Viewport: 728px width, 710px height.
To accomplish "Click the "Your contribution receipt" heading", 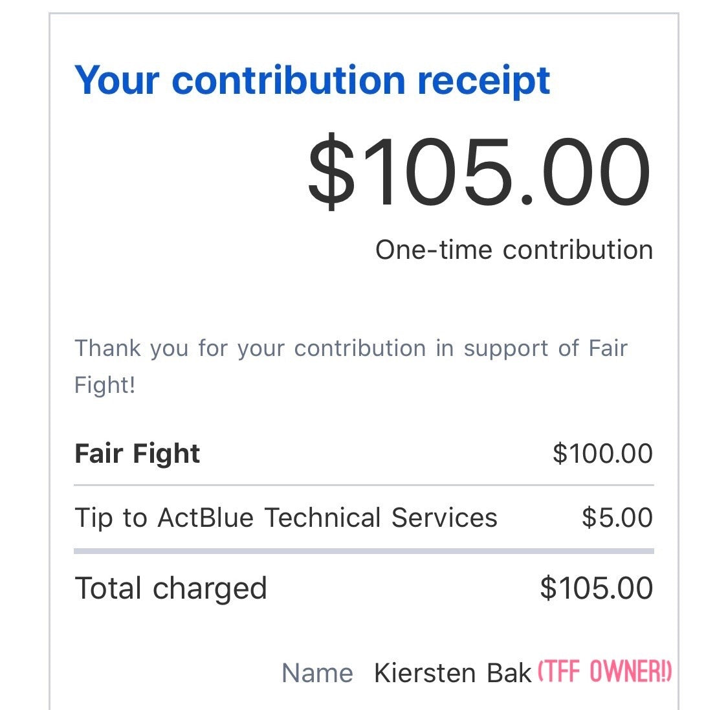I will (x=312, y=80).
